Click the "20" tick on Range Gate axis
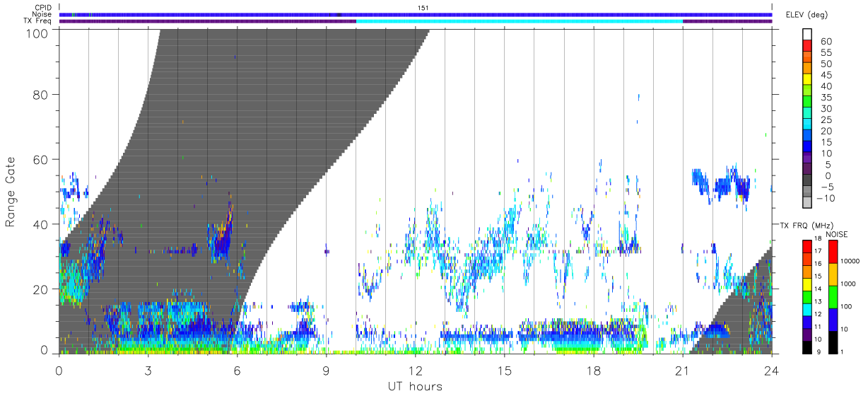This screenshot has height=401, width=868. [41, 289]
